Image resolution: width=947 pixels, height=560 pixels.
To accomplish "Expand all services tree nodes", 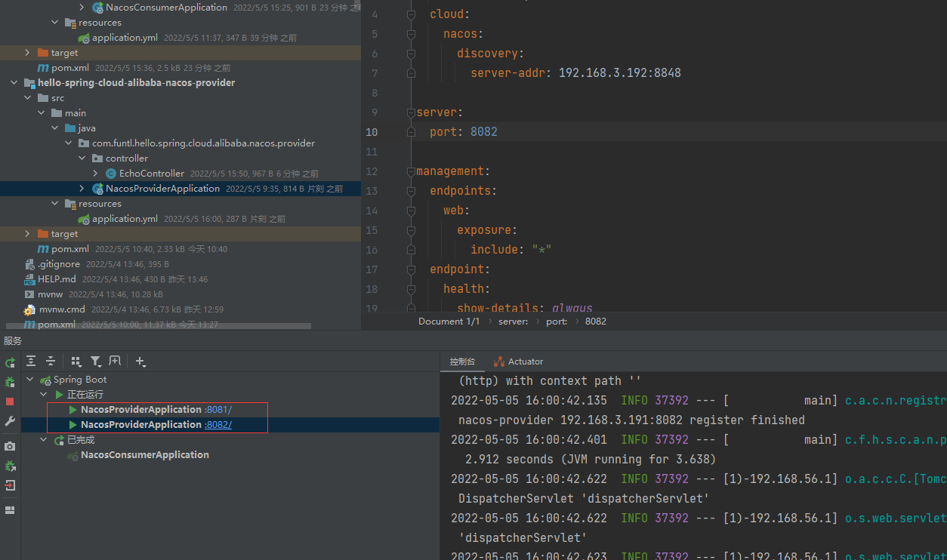I will click(x=31, y=362).
